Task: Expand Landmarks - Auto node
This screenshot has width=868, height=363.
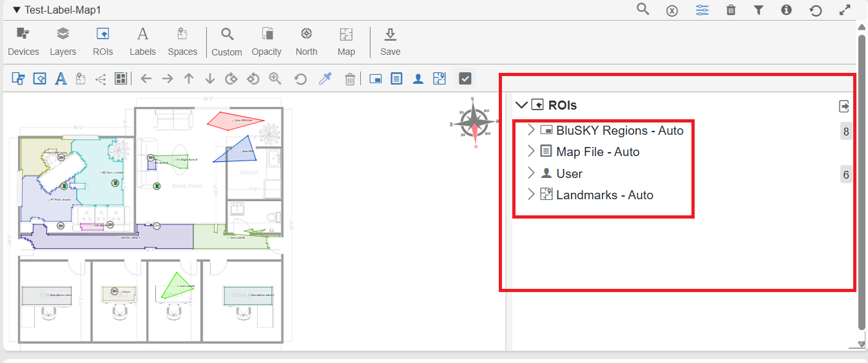Action: pos(531,194)
